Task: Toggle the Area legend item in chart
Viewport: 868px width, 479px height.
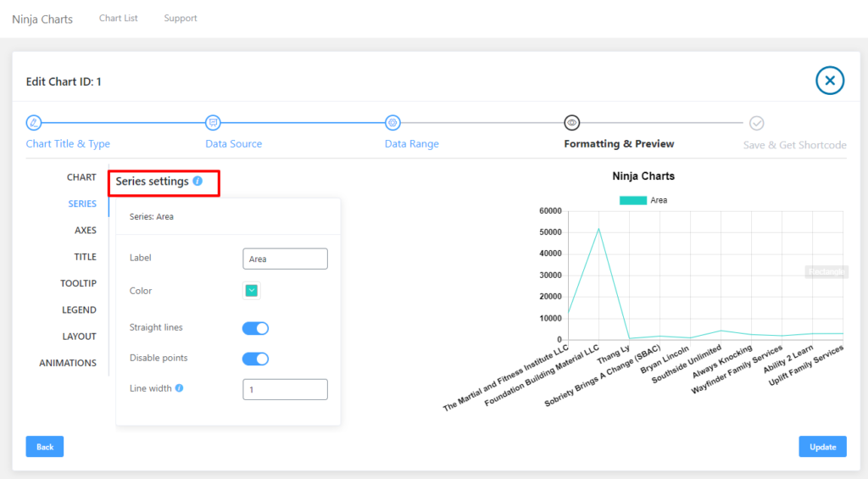Action: tap(643, 200)
